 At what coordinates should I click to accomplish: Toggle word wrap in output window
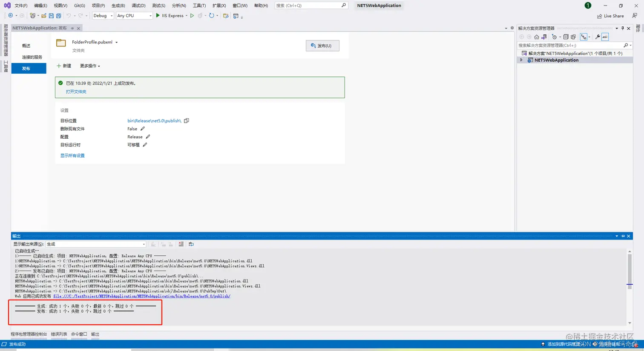coord(191,244)
